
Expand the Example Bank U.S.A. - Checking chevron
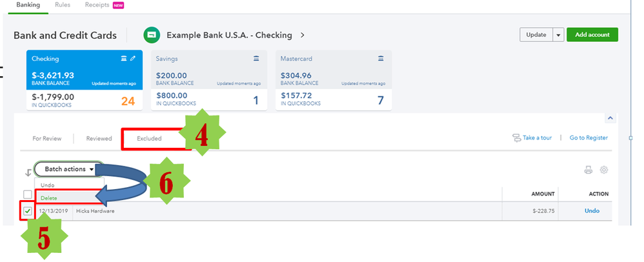[303, 35]
